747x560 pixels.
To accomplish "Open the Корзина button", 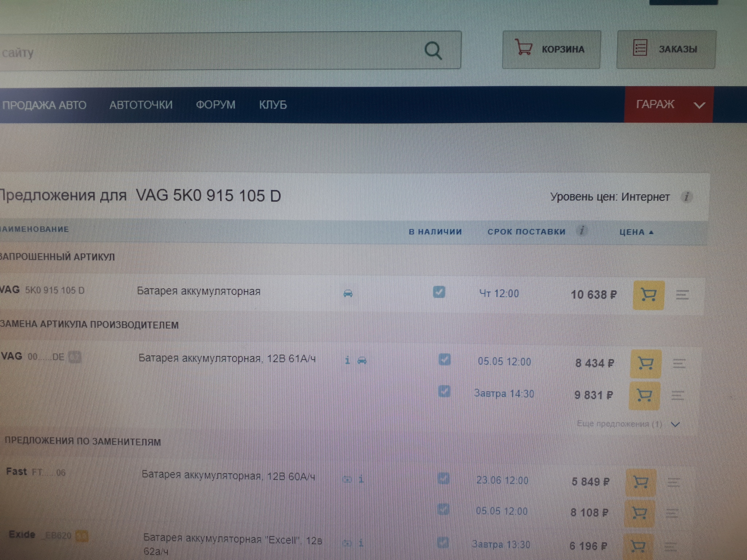I will coord(551,49).
